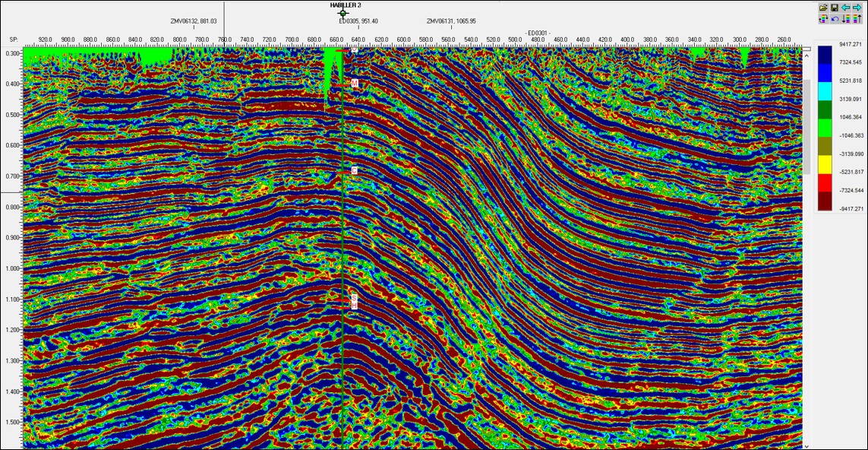Click the blue undo arrow icon
The image size is (868, 450).
click(x=835, y=19)
